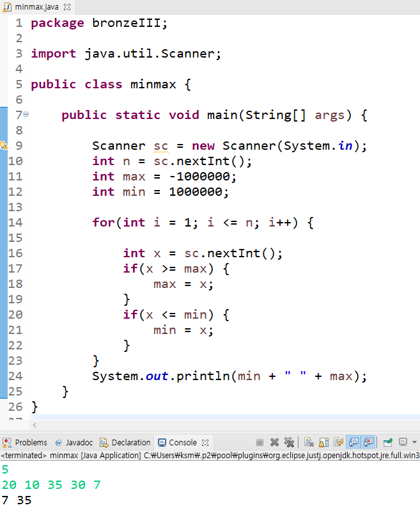Click 'out' in System.out on line 24

coord(157,376)
